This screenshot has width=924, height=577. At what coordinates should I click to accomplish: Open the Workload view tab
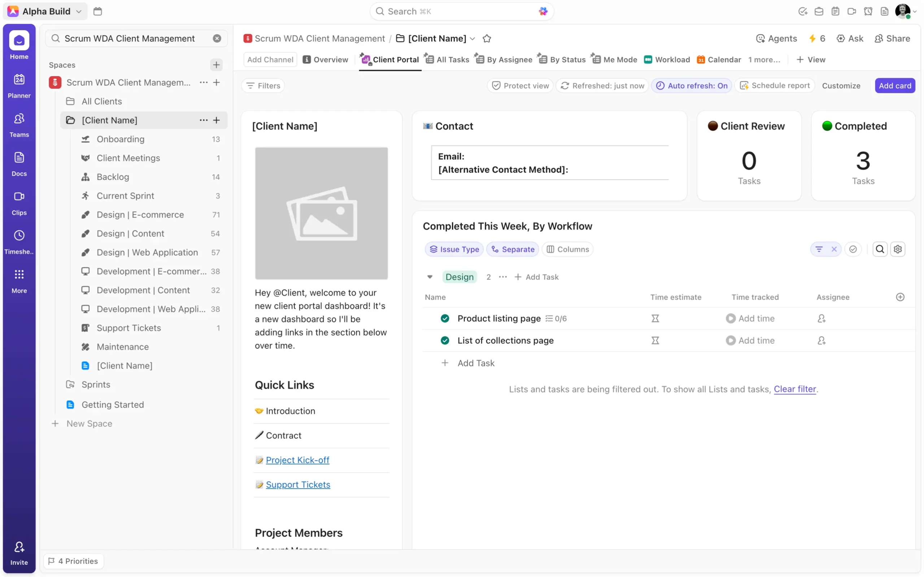pyautogui.click(x=667, y=60)
